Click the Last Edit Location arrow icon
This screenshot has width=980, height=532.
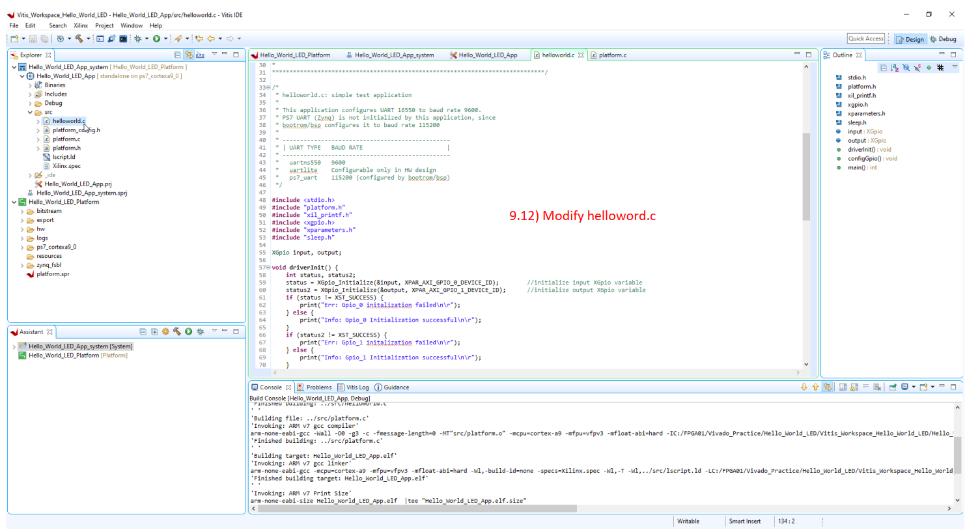199,39
